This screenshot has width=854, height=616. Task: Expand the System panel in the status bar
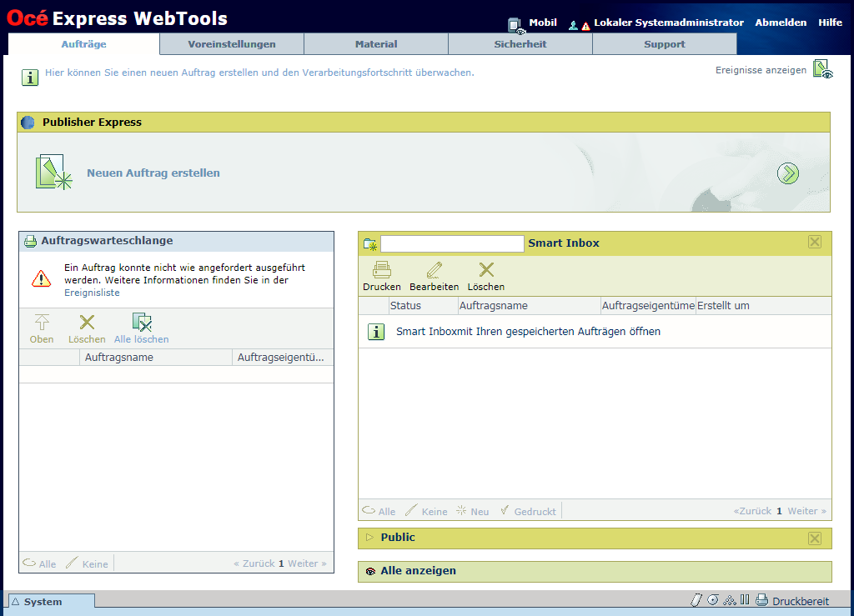pyautogui.click(x=52, y=601)
